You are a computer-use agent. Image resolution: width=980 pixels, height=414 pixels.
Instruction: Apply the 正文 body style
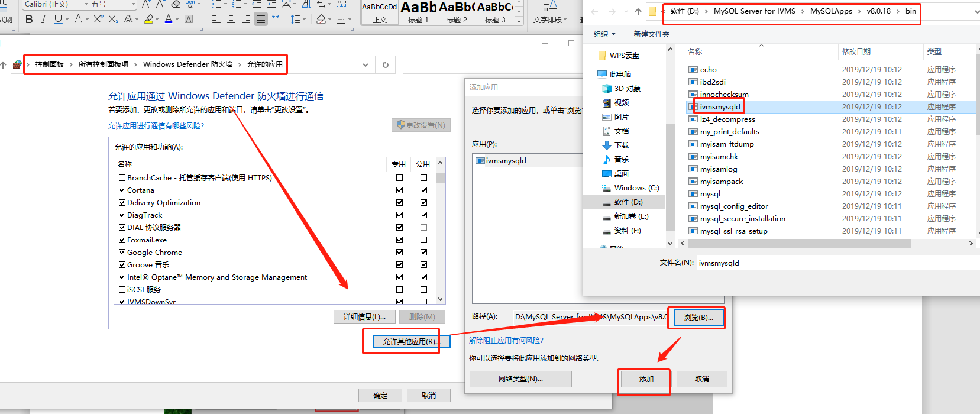[380, 13]
